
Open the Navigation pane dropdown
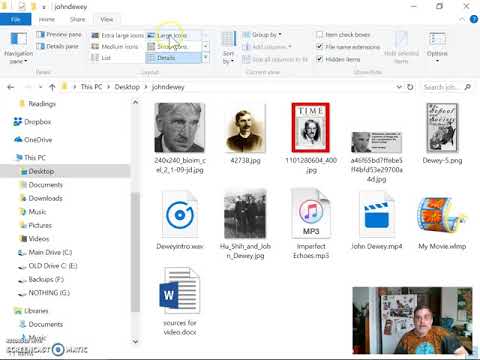19,48
